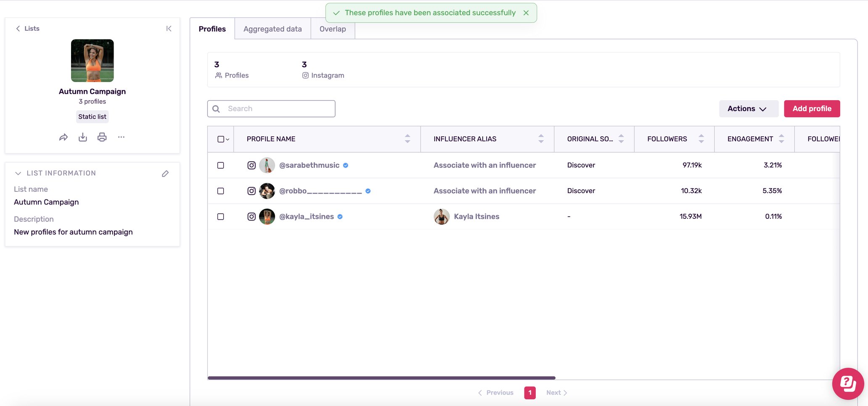Select page 1 in pagination
Screen dimensions: 868x406
(x=530, y=393)
